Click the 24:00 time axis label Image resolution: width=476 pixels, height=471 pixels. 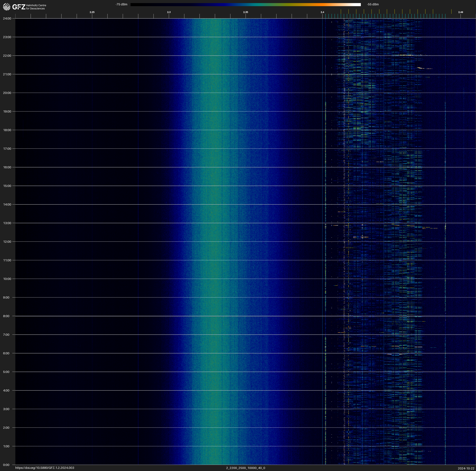7,18
